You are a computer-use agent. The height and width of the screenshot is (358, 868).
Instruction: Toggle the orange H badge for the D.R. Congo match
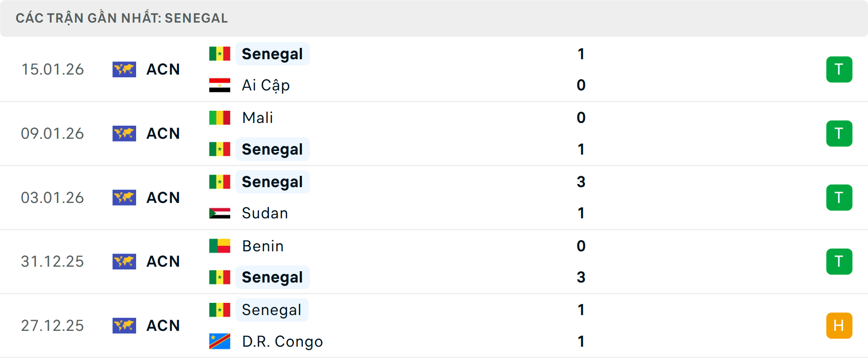pyautogui.click(x=839, y=325)
